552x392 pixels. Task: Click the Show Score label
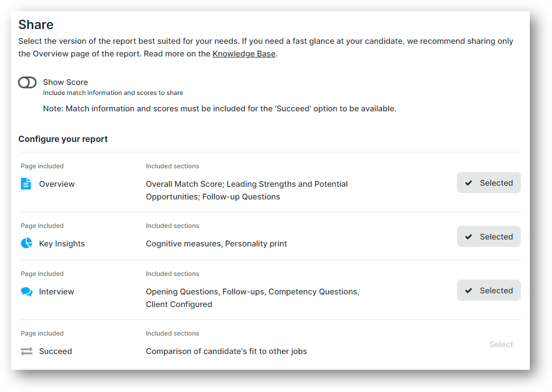click(65, 82)
